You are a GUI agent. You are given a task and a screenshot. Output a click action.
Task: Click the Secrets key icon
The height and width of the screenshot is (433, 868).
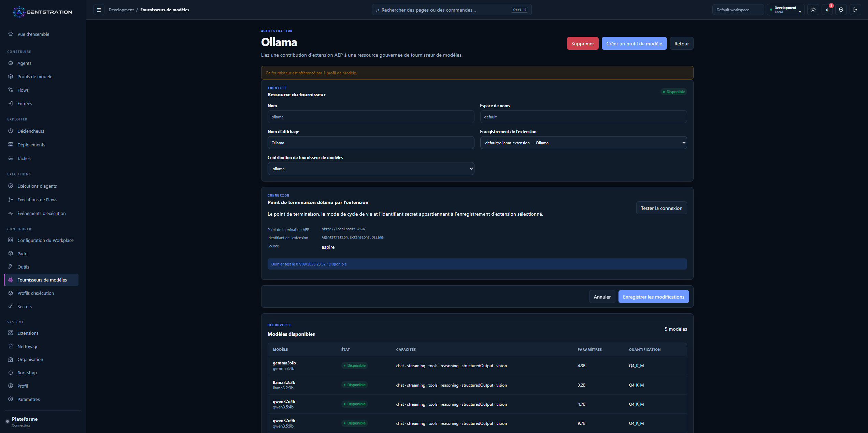11,306
